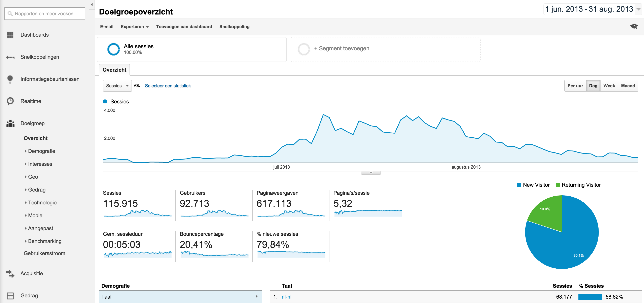Image resolution: width=644 pixels, height=303 pixels.
Task: Click the Doelgroep people icon
Action: (10, 124)
